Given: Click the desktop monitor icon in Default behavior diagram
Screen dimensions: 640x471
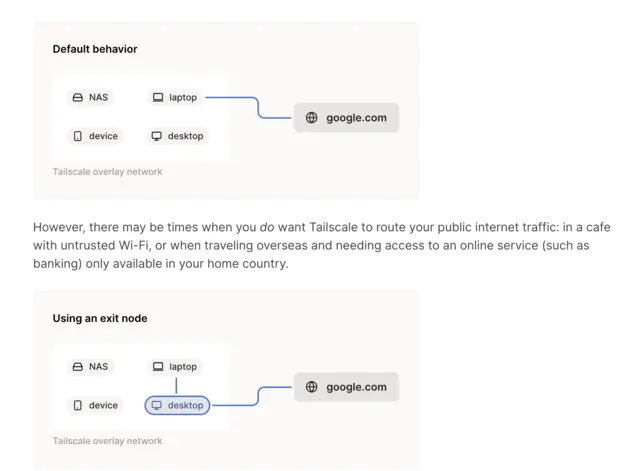Looking at the screenshot, I should pos(157,136).
